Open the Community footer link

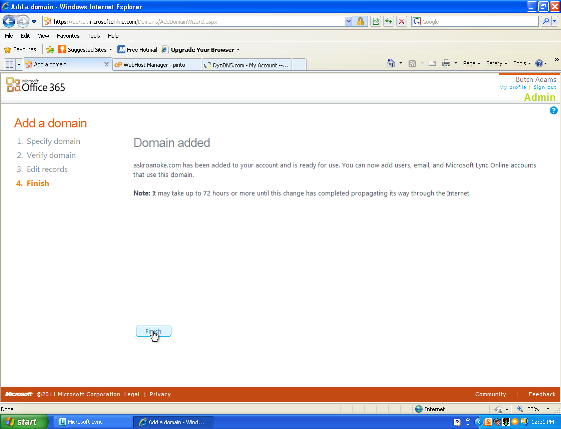(x=491, y=394)
